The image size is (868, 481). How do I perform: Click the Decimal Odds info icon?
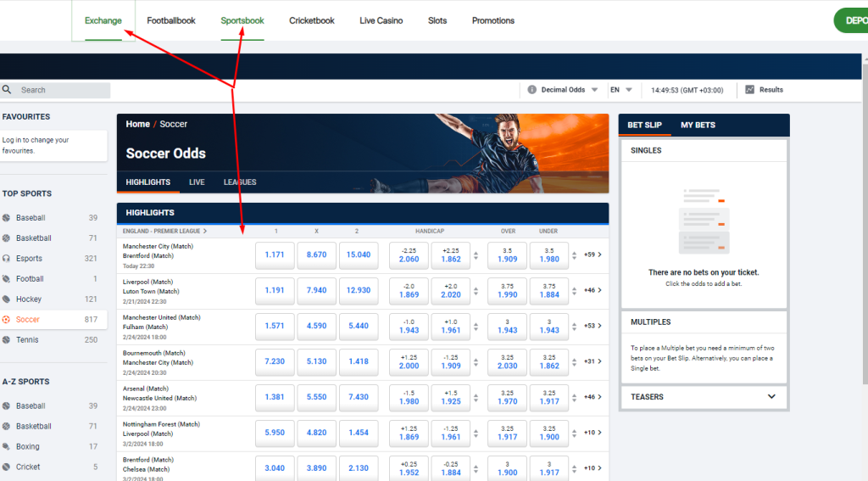(x=532, y=90)
